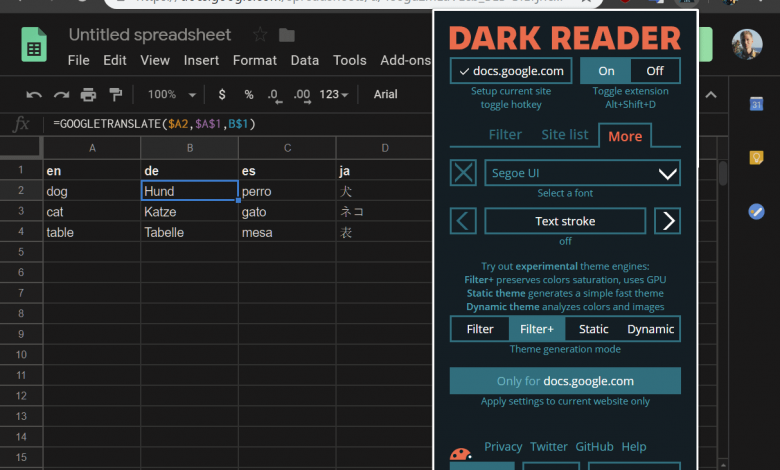This screenshot has height=470, width=780.
Task: Open the Add-ons menu
Action: [405, 60]
